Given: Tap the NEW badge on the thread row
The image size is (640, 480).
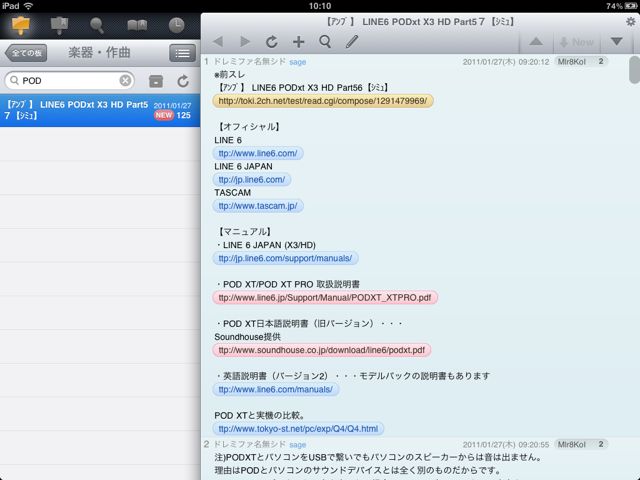Looking at the screenshot, I should (x=164, y=116).
